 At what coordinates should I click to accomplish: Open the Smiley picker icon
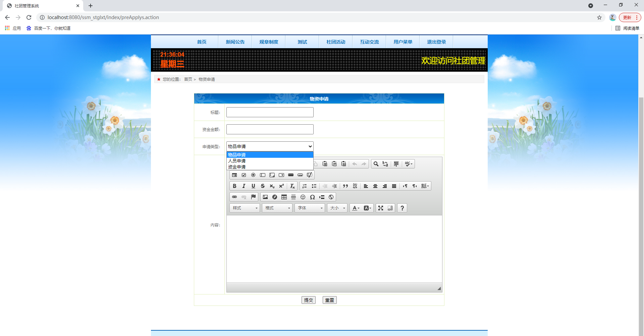303,197
